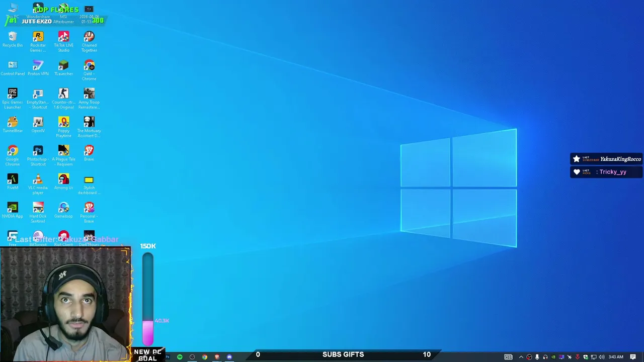This screenshot has height=362, width=644.
Task: Launch Rockstar Games Launcher shortcut
Action: 38,42
